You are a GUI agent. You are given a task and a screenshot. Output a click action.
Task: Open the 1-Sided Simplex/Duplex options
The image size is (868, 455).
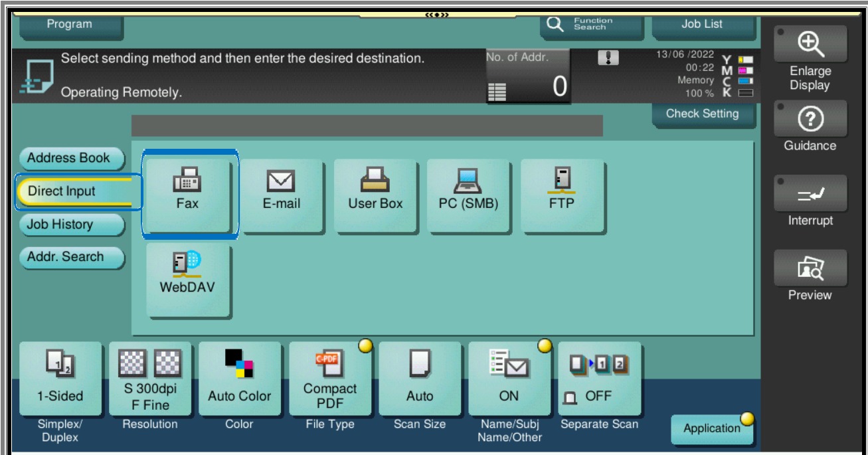click(x=60, y=379)
